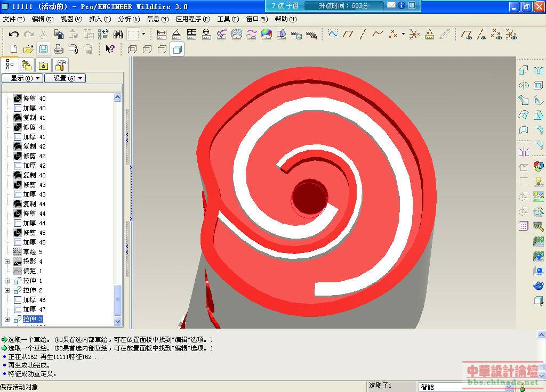Select the Shell tool in right toolbar

539,85
